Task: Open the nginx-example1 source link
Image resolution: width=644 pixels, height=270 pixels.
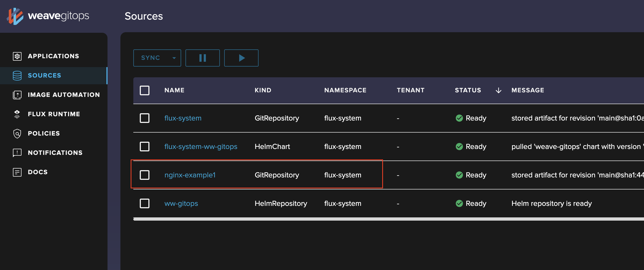Action: click(190, 175)
